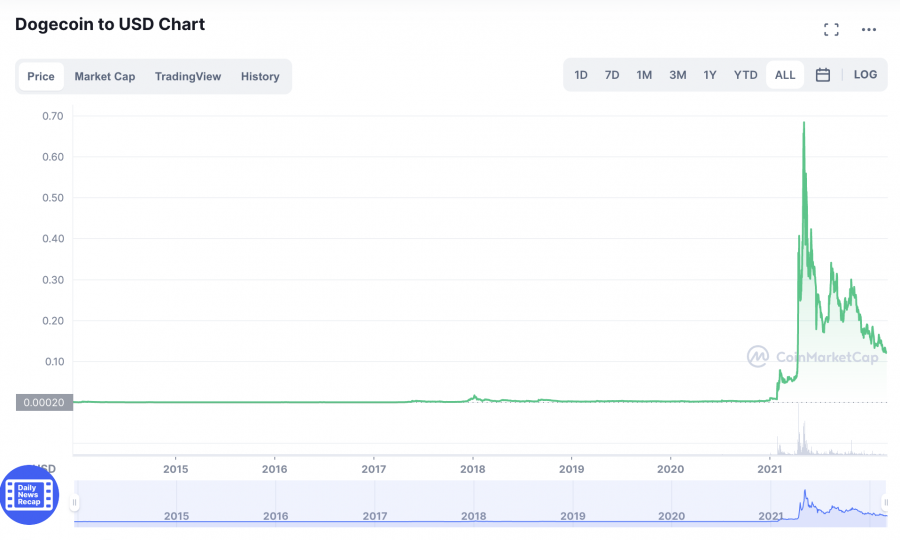Open fullscreen chart view icon
This screenshot has width=900, height=540.
pyautogui.click(x=831, y=30)
